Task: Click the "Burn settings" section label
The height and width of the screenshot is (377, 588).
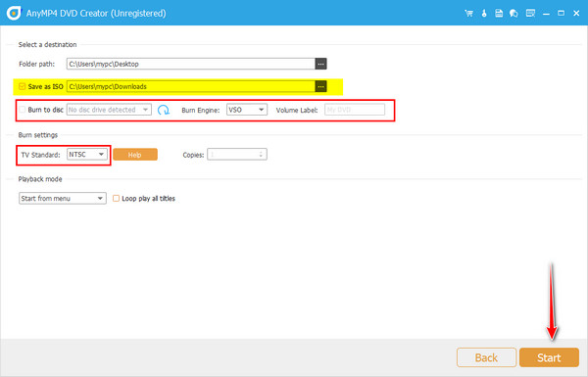Action: pyautogui.click(x=38, y=135)
